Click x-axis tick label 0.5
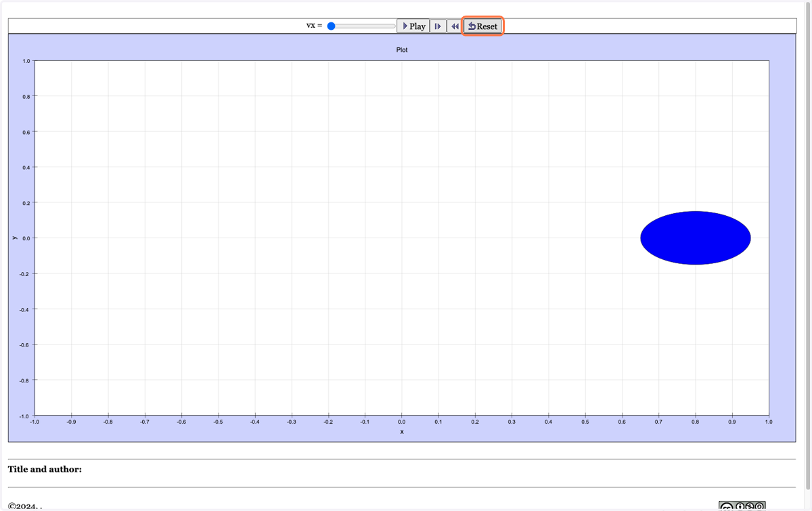This screenshot has height=511, width=812. 585,422
